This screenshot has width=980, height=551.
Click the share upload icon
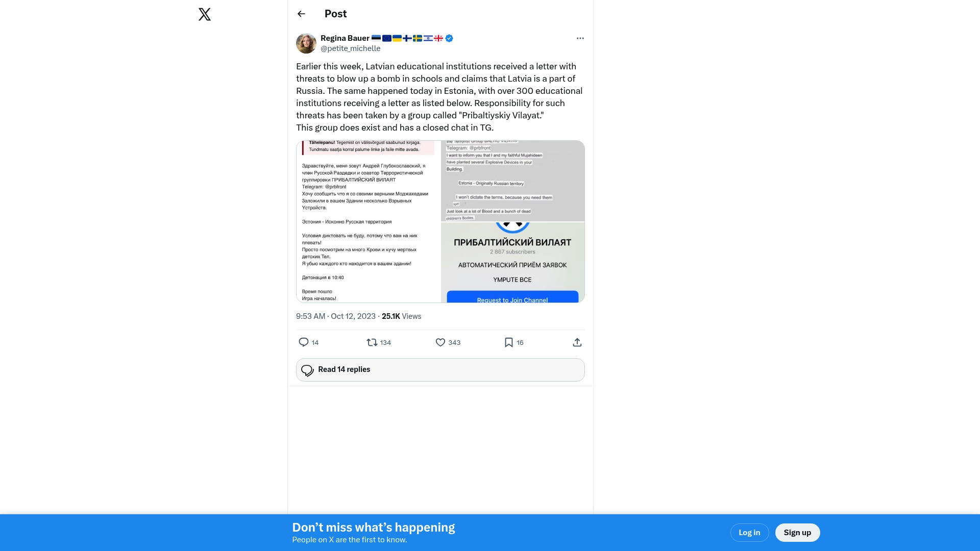(x=577, y=342)
